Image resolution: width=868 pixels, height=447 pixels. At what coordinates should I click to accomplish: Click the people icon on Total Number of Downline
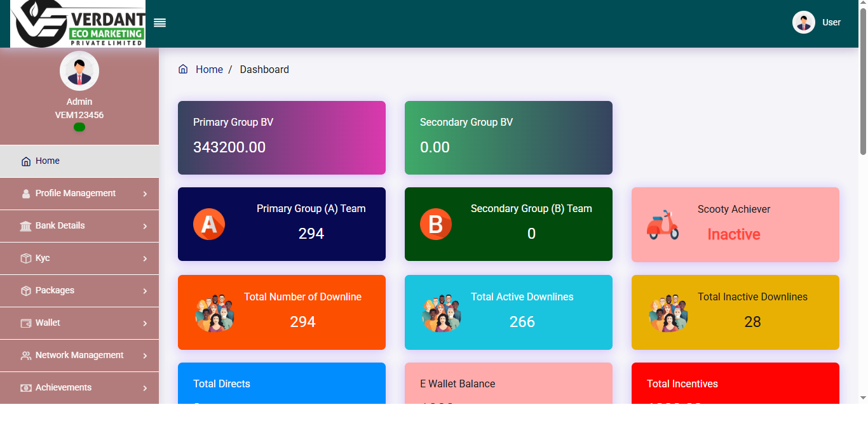pyautogui.click(x=215, y=312)
